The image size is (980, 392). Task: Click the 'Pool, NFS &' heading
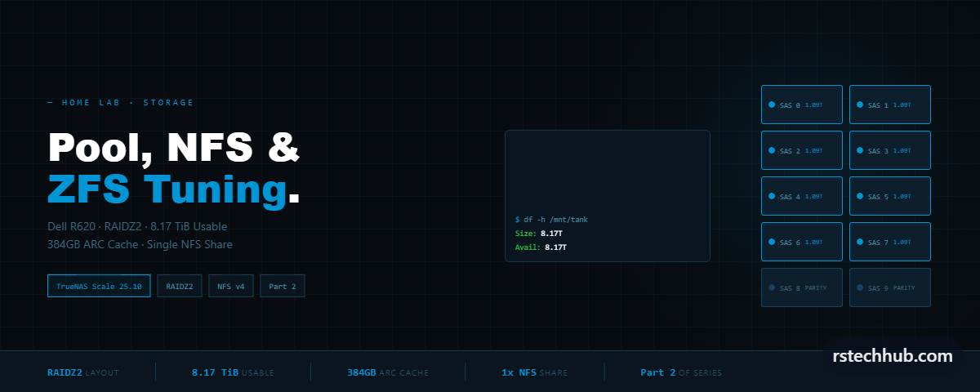pyautogui.click(x=173, y=148)
